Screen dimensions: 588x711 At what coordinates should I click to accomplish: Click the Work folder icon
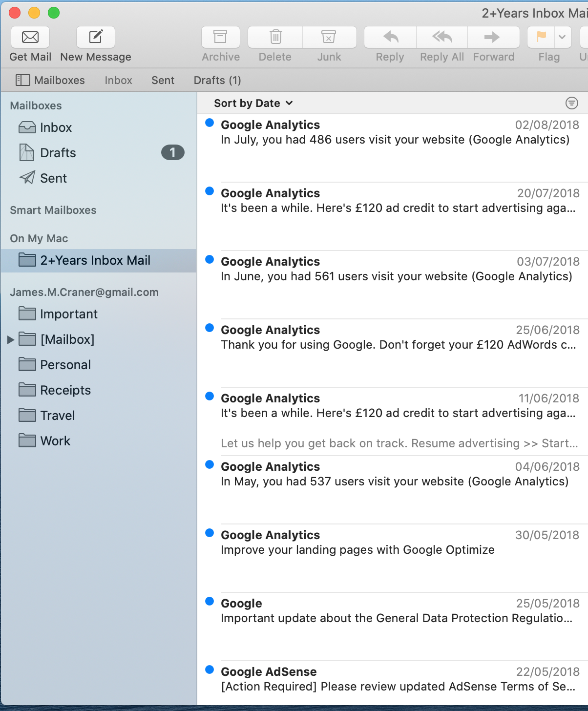coord(27,440)
